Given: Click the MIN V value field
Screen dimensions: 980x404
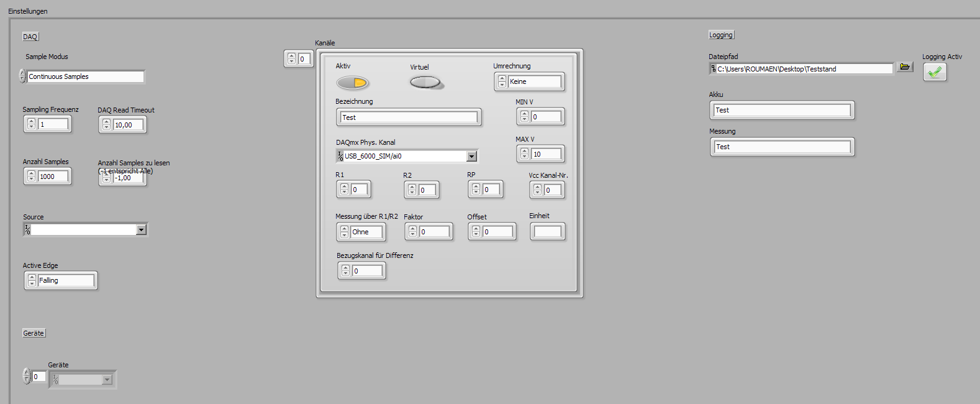Looking at the screenshot, I should pyautogui.click(x=546, y=116).
